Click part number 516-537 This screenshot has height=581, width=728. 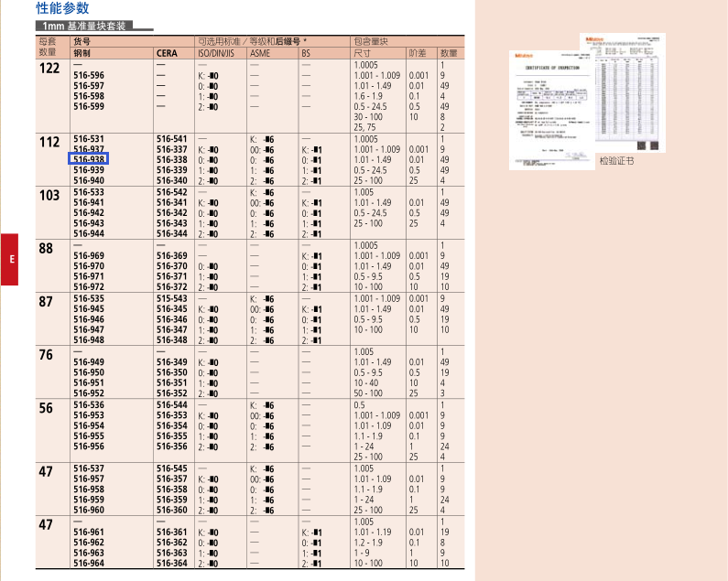pos(89,468)
